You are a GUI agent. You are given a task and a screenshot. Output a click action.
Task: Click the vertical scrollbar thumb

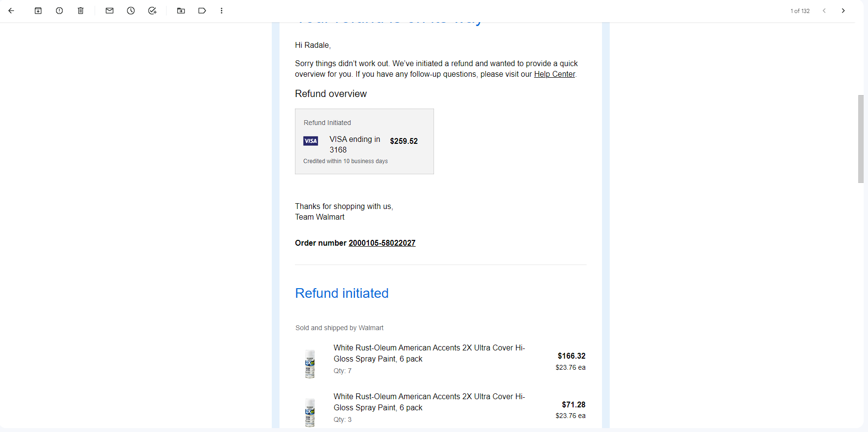click(861, 139)
